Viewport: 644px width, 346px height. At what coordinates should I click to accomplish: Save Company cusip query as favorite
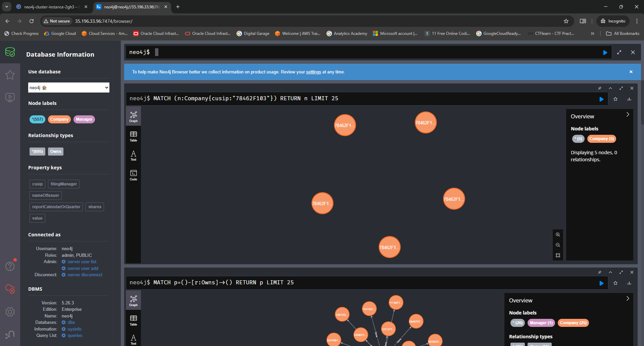click(x=615, y=99)
